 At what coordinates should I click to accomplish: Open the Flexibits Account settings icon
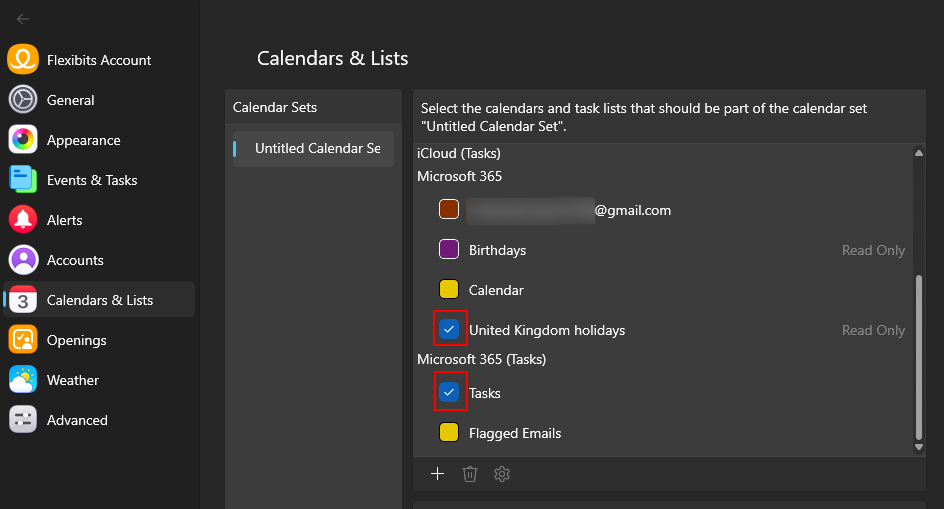[23, 60]
